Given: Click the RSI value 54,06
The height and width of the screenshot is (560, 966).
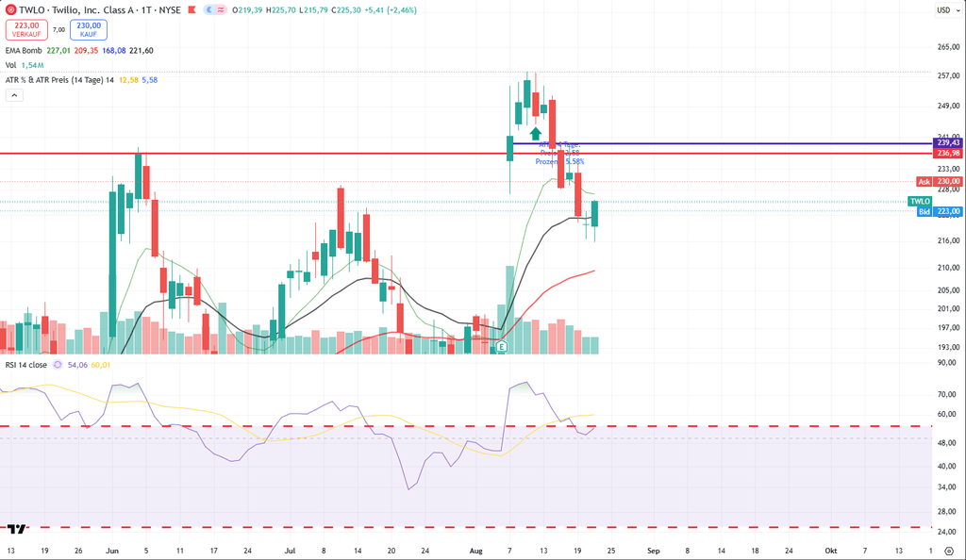Looking at the screenshot, I should coord(77,365).
